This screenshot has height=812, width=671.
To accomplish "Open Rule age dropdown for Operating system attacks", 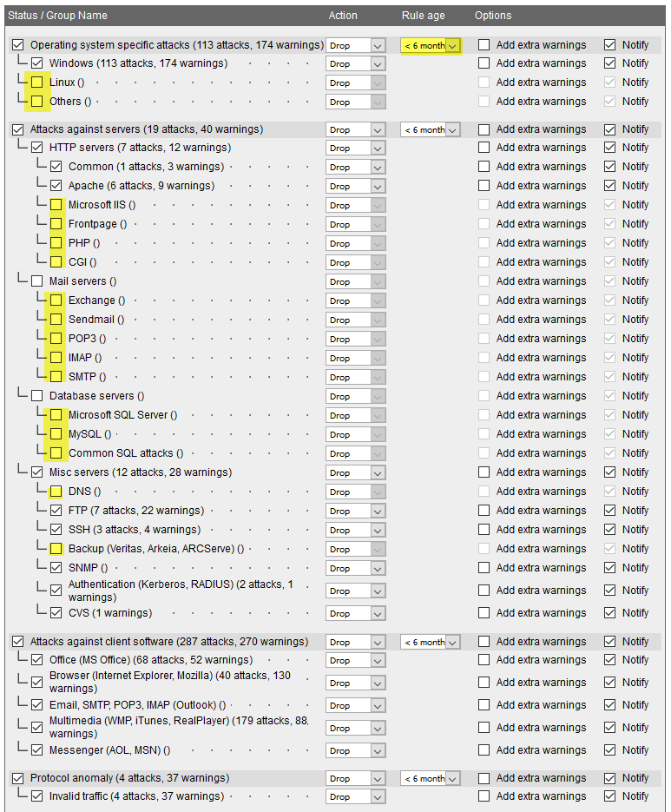I will tap(431, 45).
